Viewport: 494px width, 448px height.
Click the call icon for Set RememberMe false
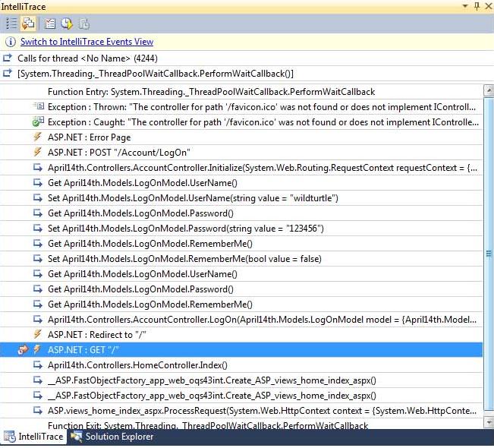point(38,258)
